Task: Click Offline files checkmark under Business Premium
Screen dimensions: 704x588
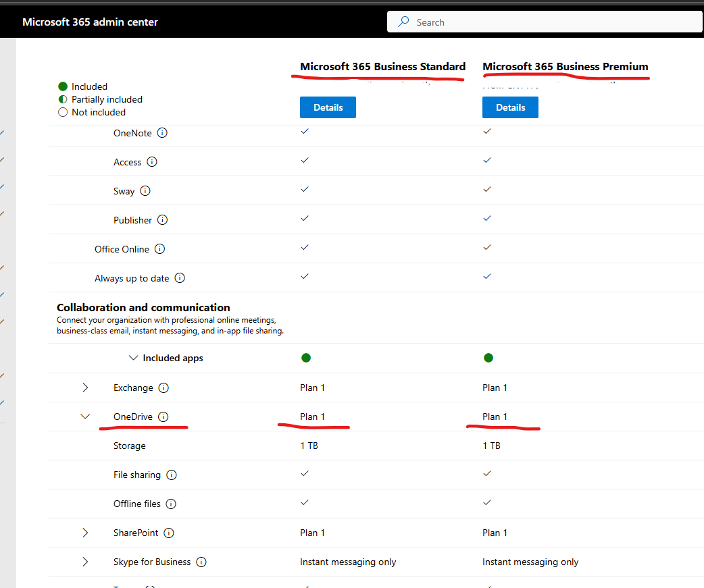Action: [x=487, y=502]
